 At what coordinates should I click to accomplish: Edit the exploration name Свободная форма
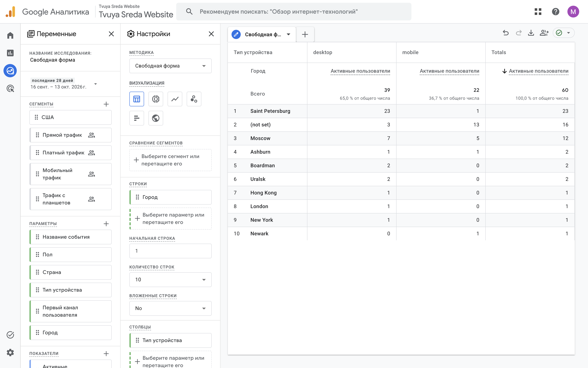pos(53,60)
